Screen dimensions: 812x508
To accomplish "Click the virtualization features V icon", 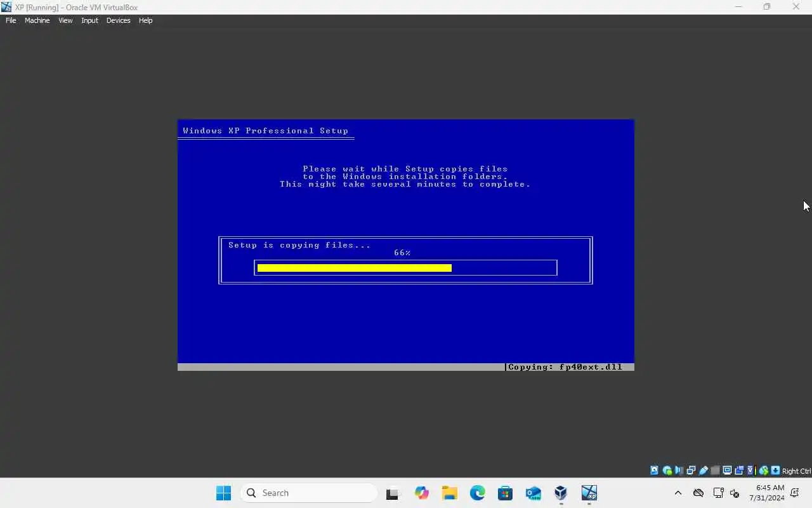I will (750, 471).
